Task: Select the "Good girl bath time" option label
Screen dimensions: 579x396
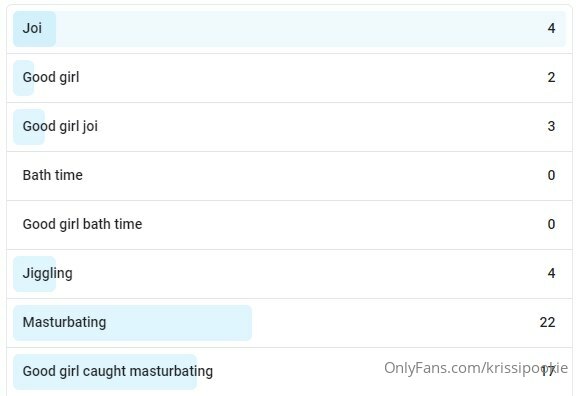Action: click(x=82, y=224)
